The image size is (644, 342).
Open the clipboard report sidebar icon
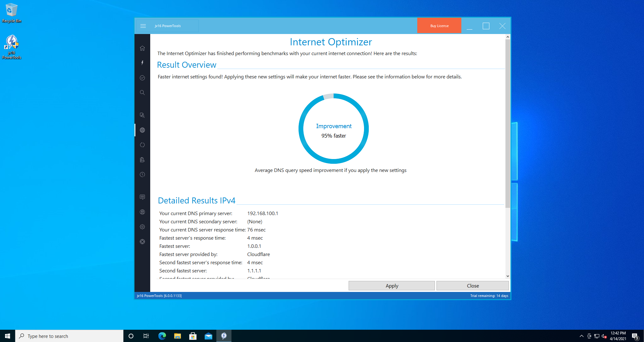pyautogui.click(x=142, y=160)
